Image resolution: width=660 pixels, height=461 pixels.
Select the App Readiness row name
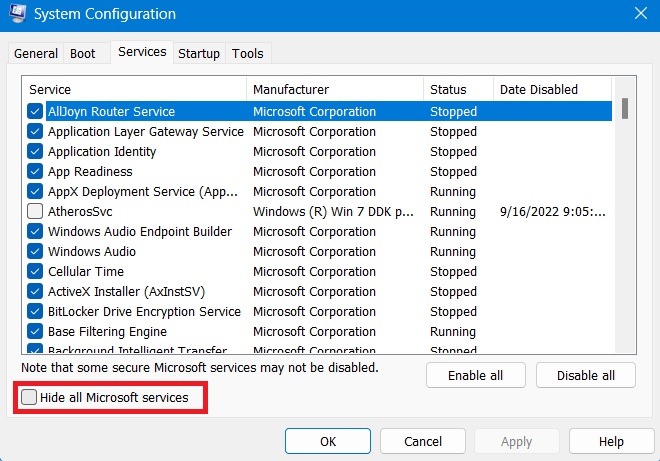[90, 172]
